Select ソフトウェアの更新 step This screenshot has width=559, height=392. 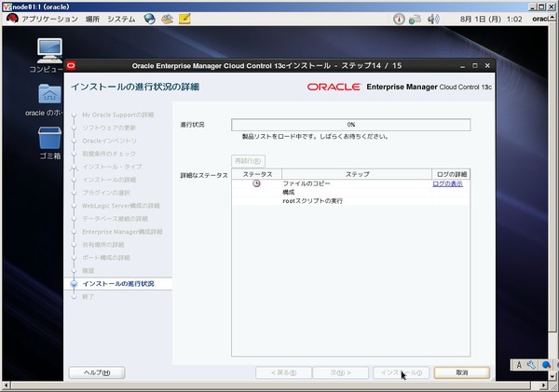click(x=109, y=128)
